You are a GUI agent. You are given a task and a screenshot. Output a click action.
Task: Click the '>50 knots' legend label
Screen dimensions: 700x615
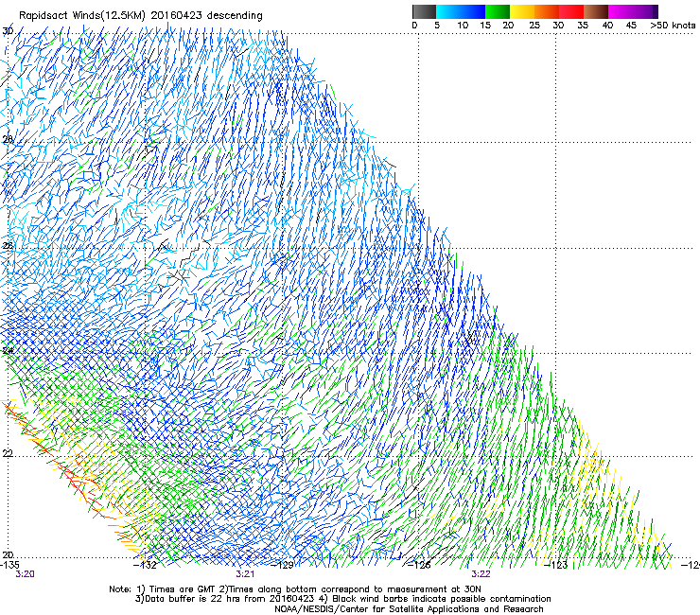point(673,26)
